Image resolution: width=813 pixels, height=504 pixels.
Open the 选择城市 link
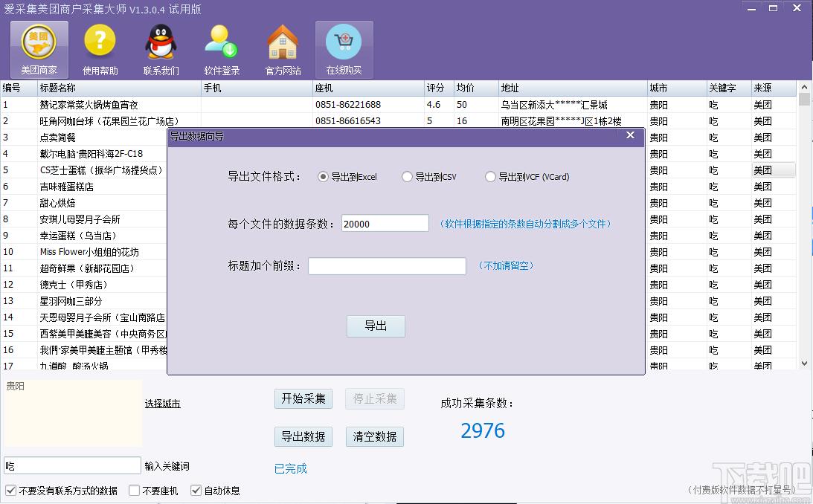click(x=163, y=404)
